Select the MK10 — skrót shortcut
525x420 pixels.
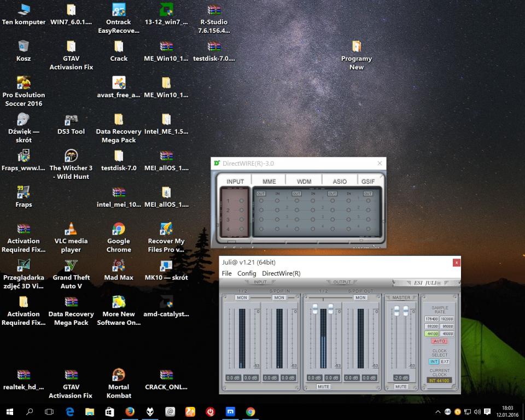pyautogui.click(x=166, y=271)
